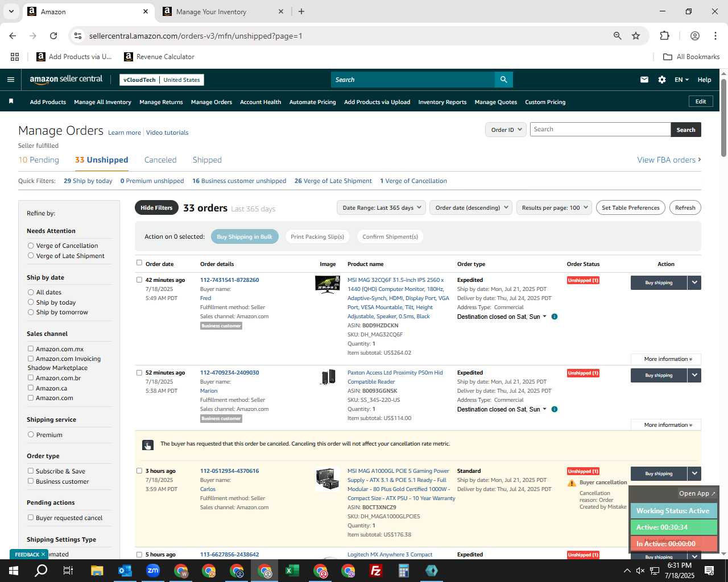Open Date Range Last 365 days dropdown
Image resolution: width=728 pixels, height=582 pixels.
tap(381, 207)
